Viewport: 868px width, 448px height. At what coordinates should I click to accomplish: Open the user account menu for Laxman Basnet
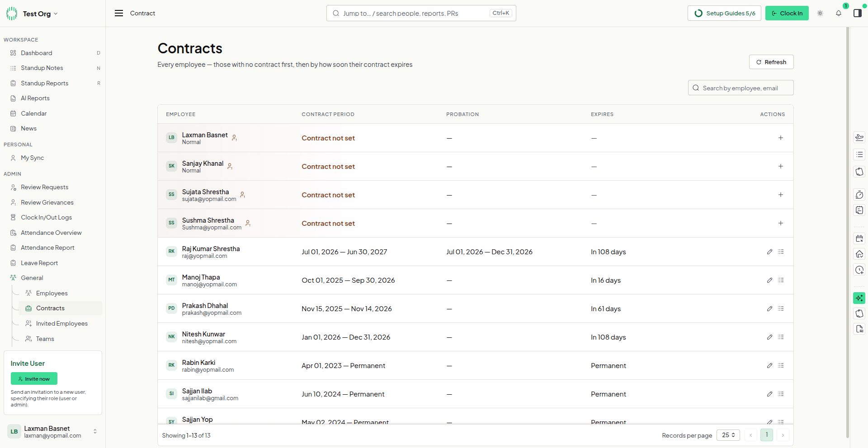52,431
